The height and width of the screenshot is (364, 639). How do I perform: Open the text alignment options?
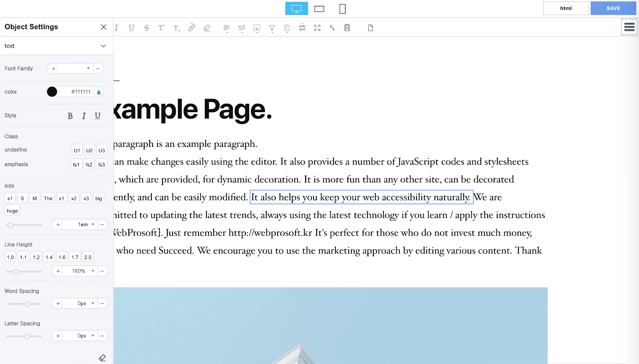coord(226,28)
